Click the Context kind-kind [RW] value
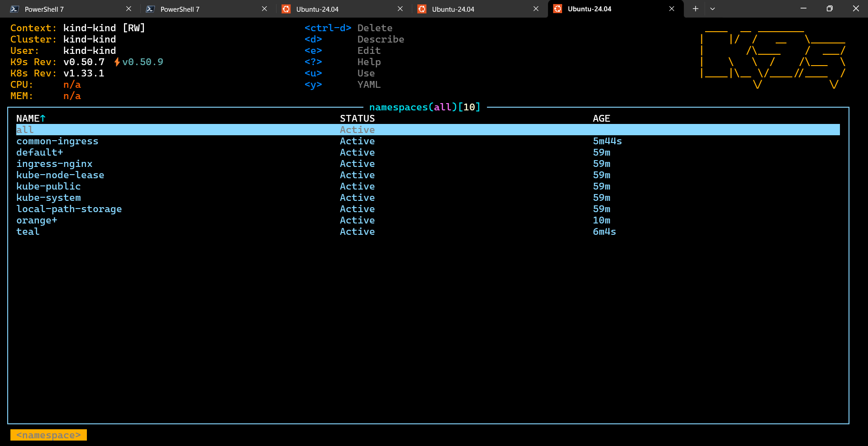This screenshot has width=868, height=446. pyautogui.click(x=104, y=28)
